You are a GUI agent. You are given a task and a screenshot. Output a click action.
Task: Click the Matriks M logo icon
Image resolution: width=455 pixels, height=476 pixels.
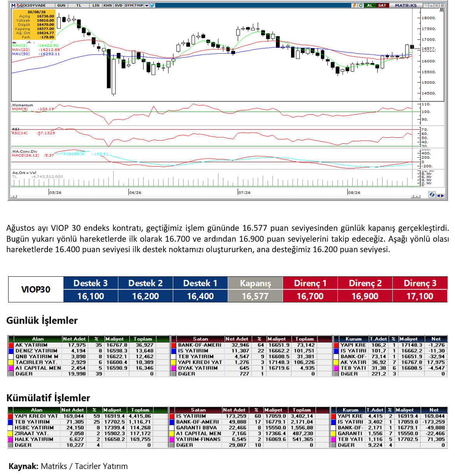[x=14, y=5]
